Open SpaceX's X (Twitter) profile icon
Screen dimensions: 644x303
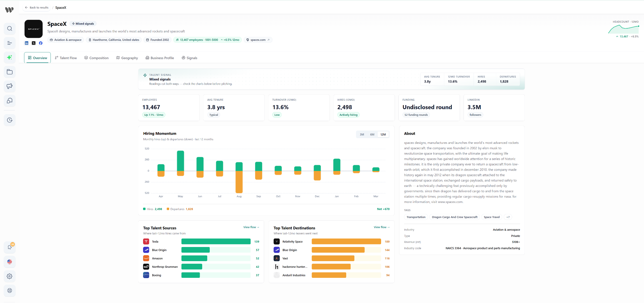click(x=34, y=43)
